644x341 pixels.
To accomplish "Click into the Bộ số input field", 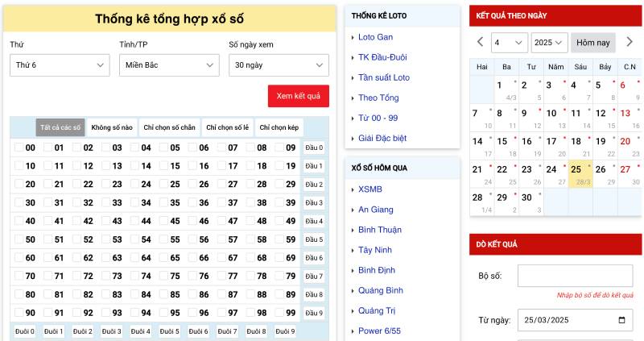I will [575, 276].
